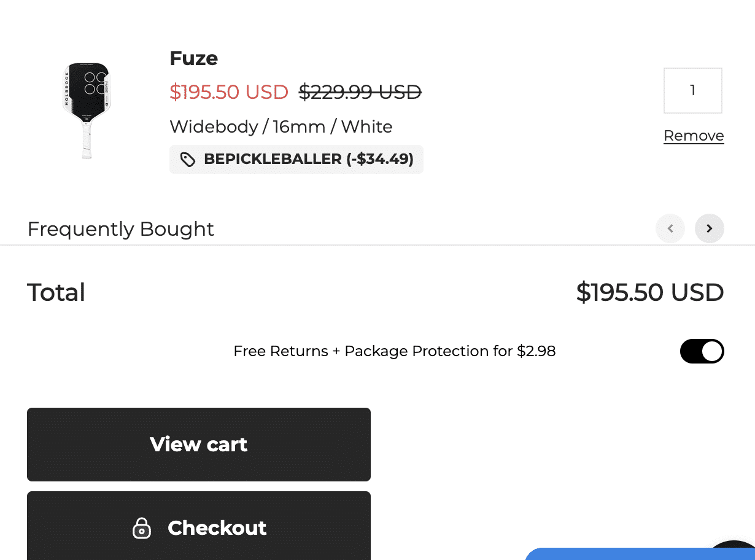Toggle off Free Returns + Package Protection switch
755x560 pixels.
coord(702,351)
